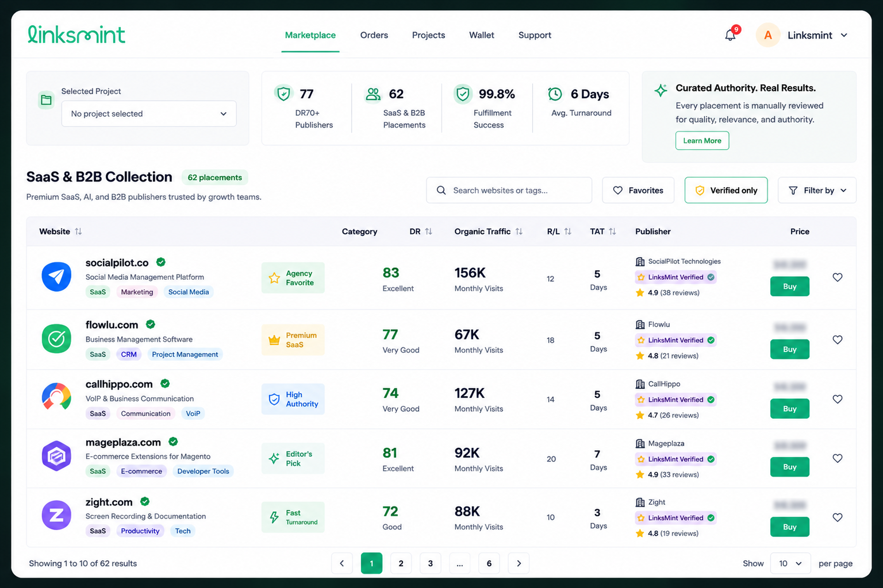Open the Linksmint account menu chevron
The width and height of the screenshot is (883, 588).
coord(844,35)
